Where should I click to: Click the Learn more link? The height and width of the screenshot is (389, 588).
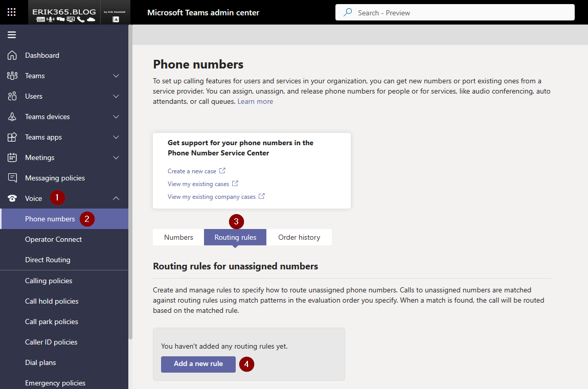(255, 101)
